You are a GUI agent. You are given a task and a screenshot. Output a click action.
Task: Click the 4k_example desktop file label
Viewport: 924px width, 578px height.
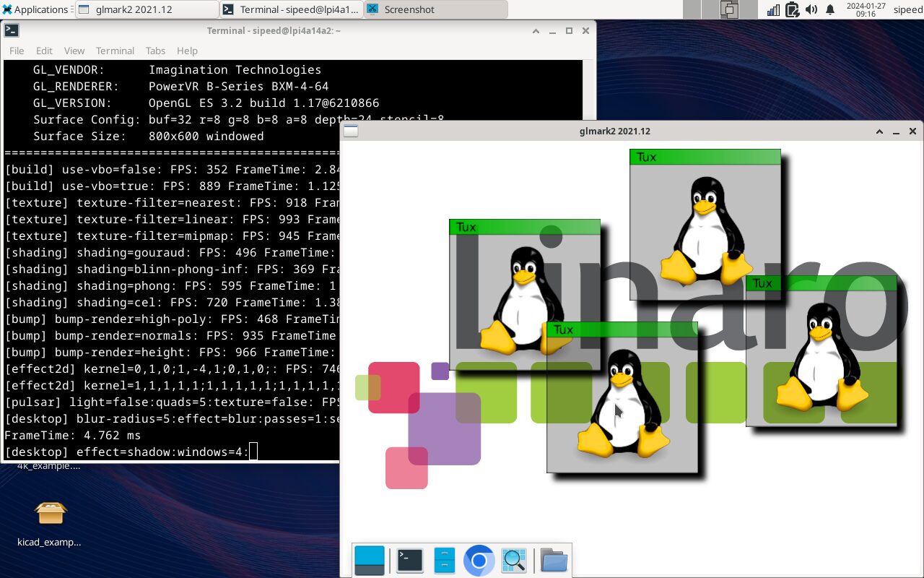48,466
